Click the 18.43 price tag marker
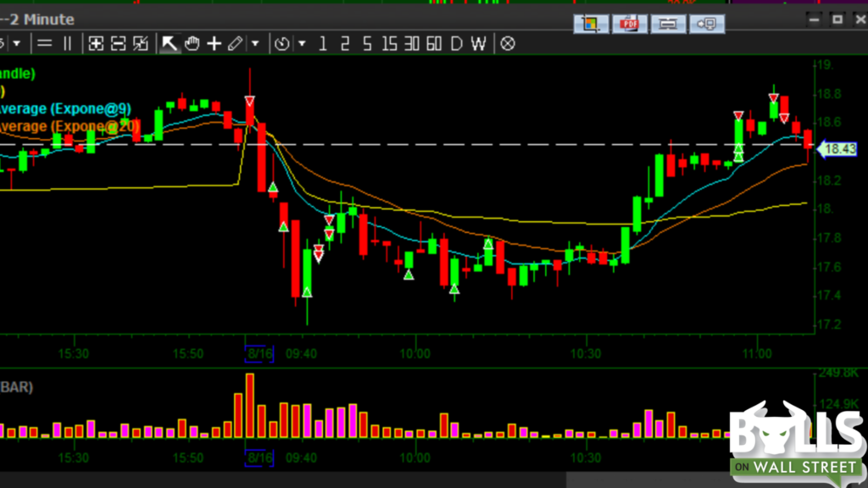868x488 pixels. click(x=838, y=148)
